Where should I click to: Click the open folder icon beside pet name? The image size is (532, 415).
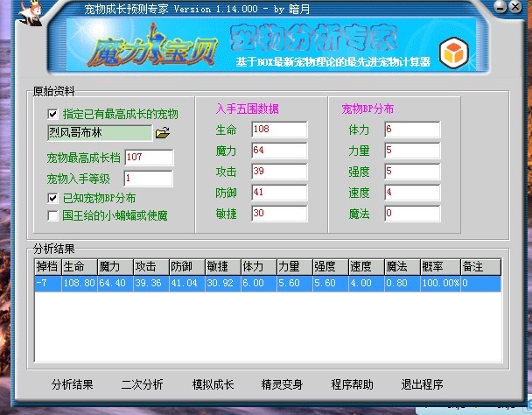coord(162,133)
